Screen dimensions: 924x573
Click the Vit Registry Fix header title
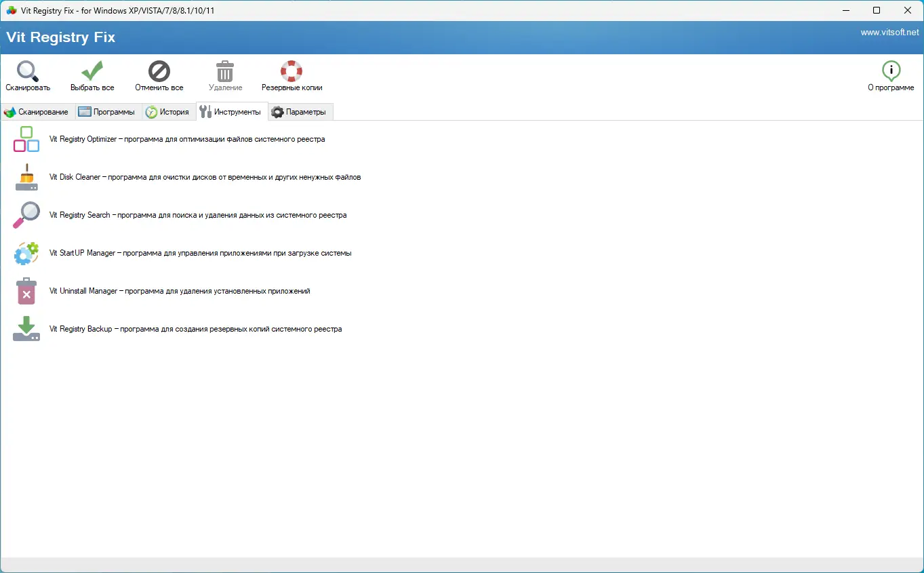click(61, 37)
